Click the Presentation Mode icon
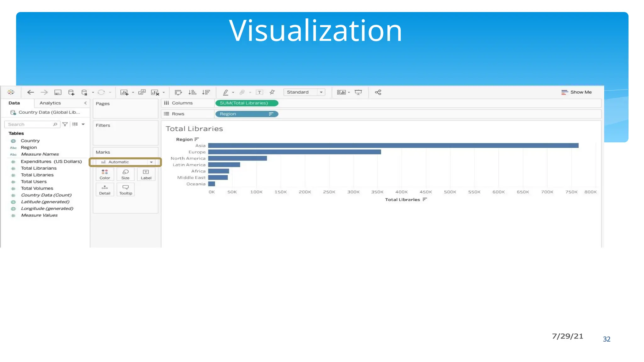 point(358,92)
